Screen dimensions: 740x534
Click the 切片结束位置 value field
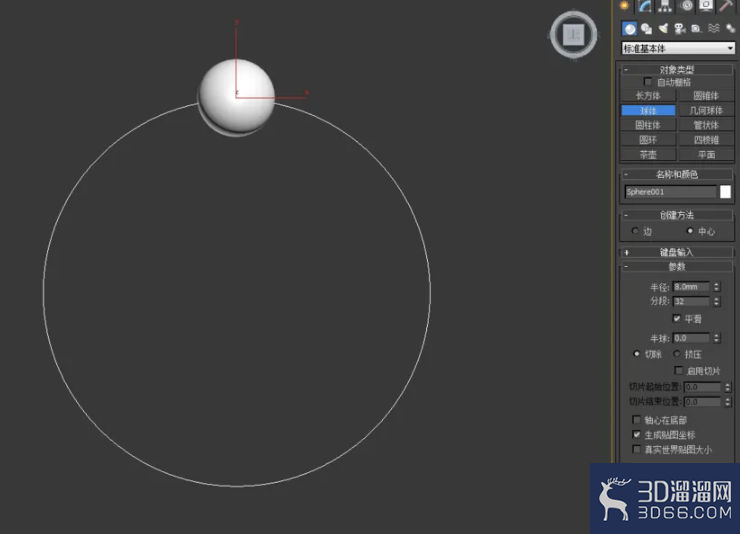coord(702,401)
